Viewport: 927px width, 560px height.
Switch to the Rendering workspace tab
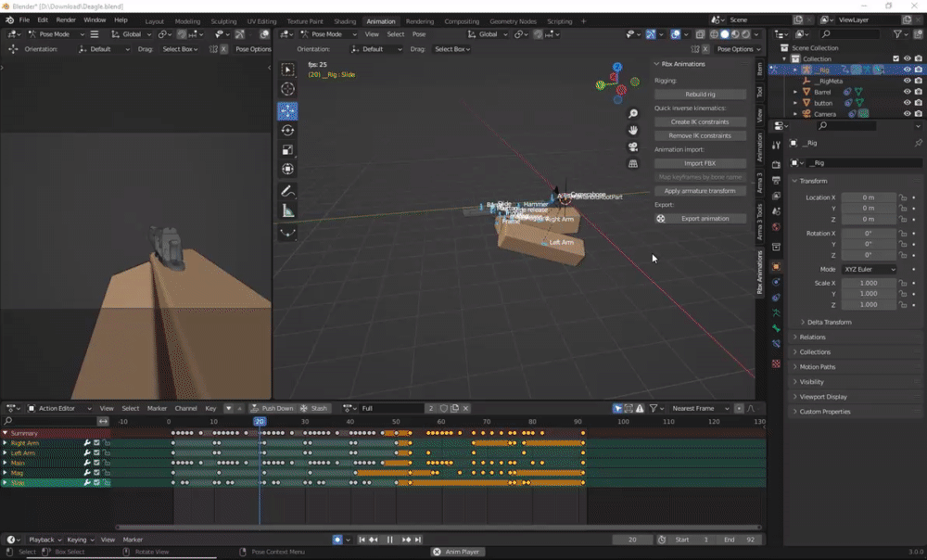pos(419,20)
